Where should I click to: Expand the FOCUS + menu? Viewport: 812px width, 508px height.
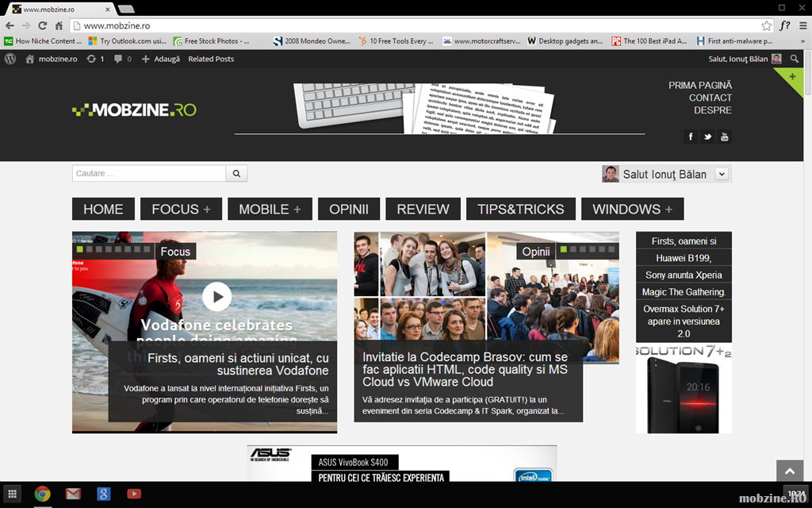182,209
